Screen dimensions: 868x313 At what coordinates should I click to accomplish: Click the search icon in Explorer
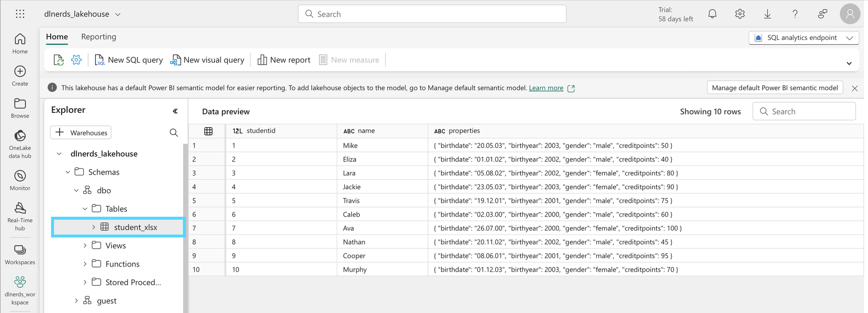174,133
